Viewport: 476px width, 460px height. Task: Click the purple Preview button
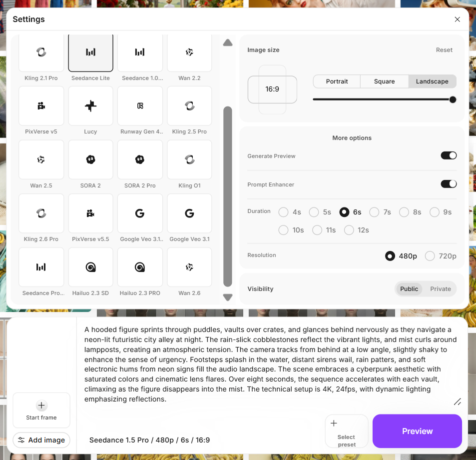tap(417, 431)
